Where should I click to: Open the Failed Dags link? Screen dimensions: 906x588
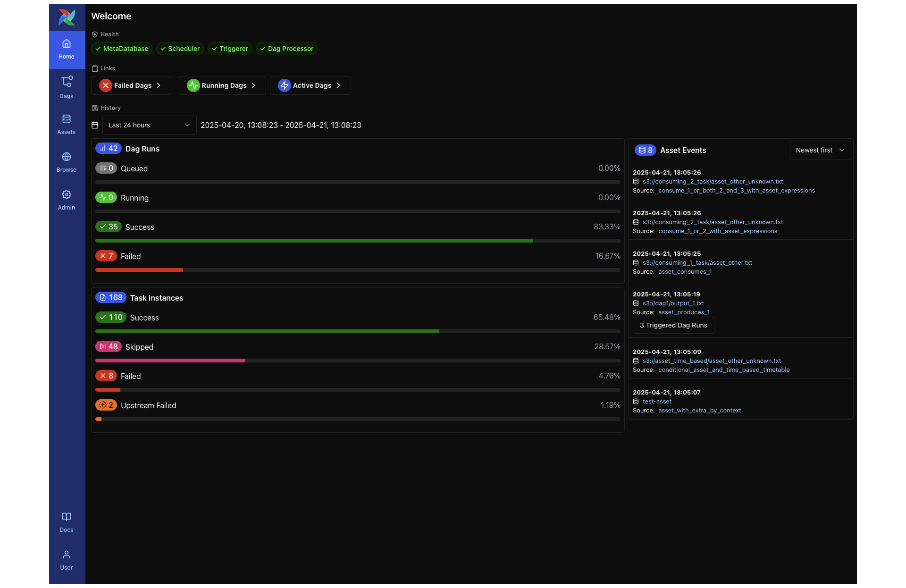[x=131, y=85]
